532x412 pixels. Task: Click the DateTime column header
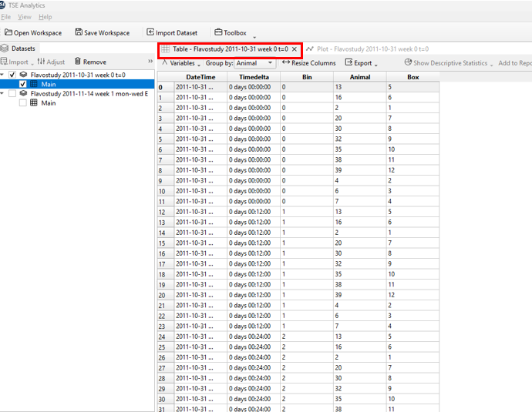pyautogui.click(x=200, y=77)
